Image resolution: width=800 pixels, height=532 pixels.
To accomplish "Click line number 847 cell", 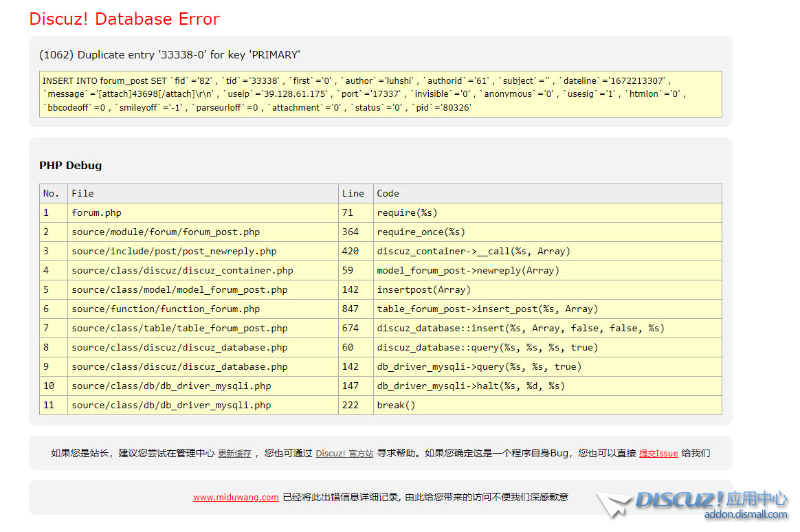I will (355, 309).
